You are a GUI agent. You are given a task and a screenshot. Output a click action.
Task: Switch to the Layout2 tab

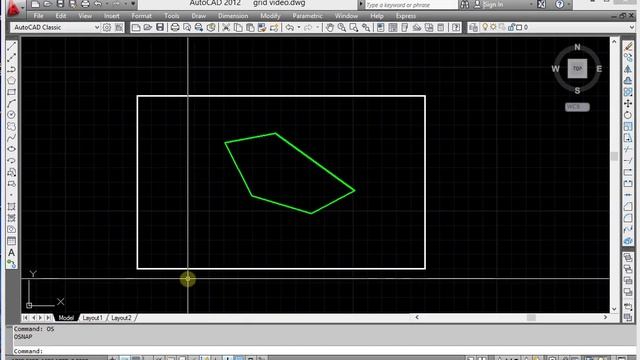click(121, 318)
